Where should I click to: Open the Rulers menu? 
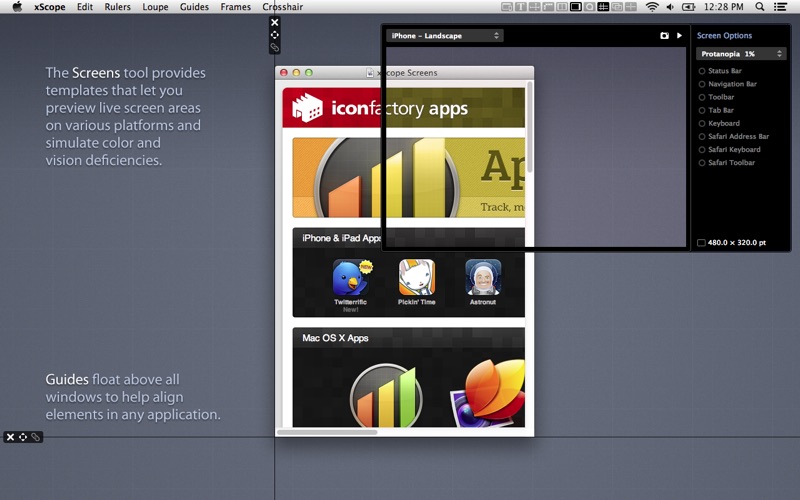tap(117, 7)
